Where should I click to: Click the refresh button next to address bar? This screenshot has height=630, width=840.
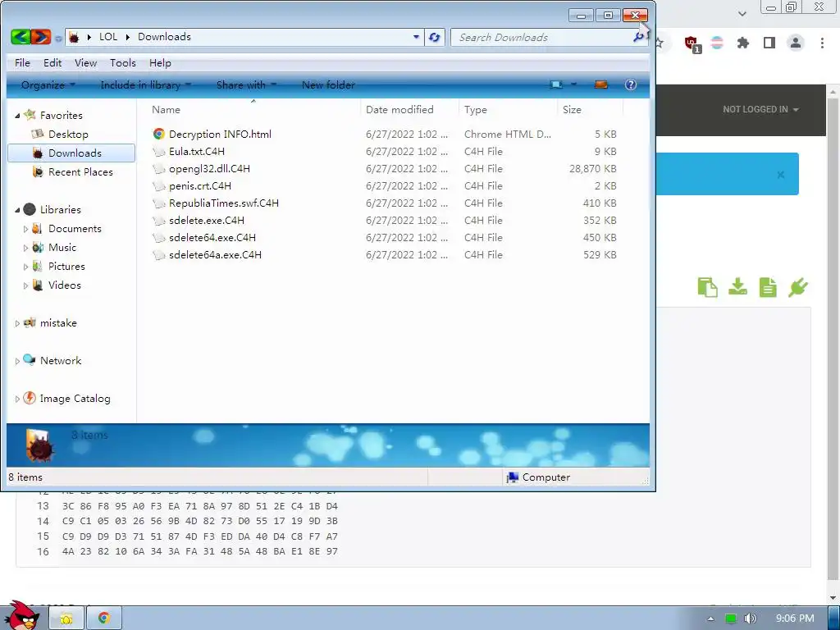tap(435, 37)
